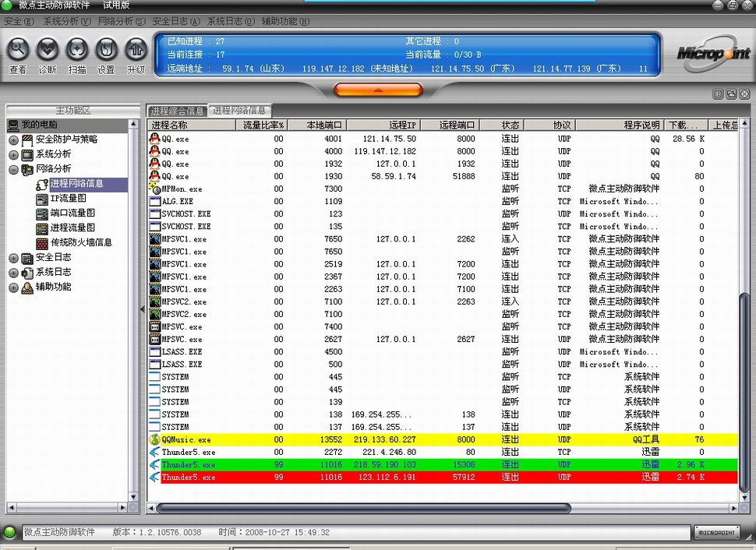
Task: Expand the 系统分析 tree node
Action: [13, 155]
